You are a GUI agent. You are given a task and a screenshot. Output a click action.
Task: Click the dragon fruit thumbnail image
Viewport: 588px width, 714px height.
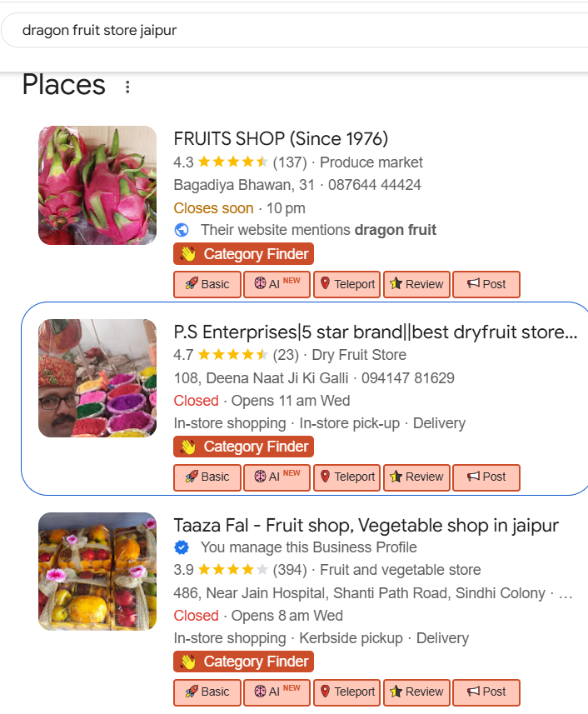tap(97, 185)
